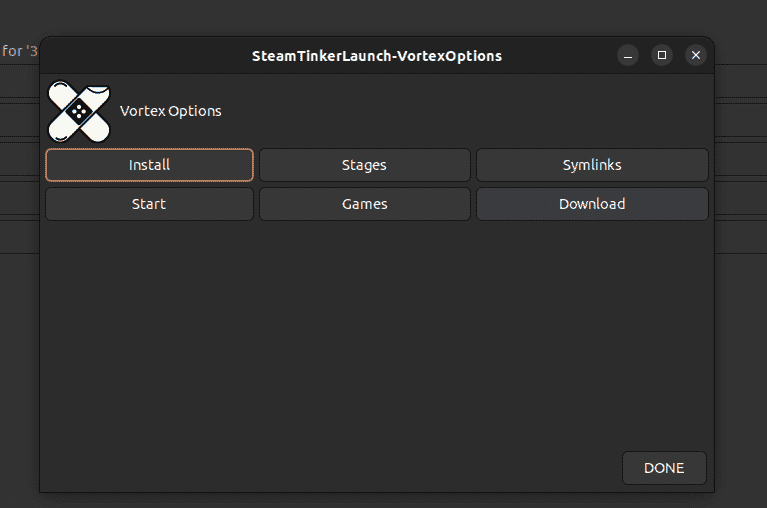This screenshot has width=767, height=508.
Task: Click the Install button
Action: click(149, 165)
